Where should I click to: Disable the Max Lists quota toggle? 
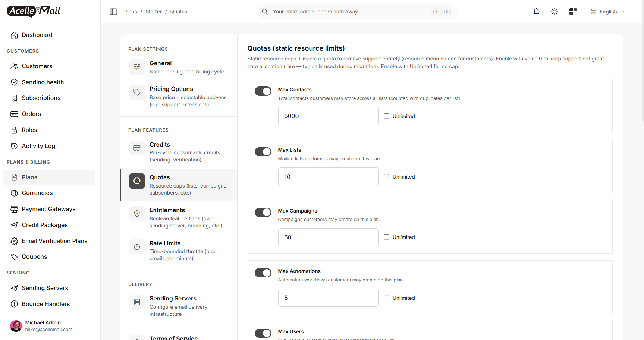click(263, 152)
